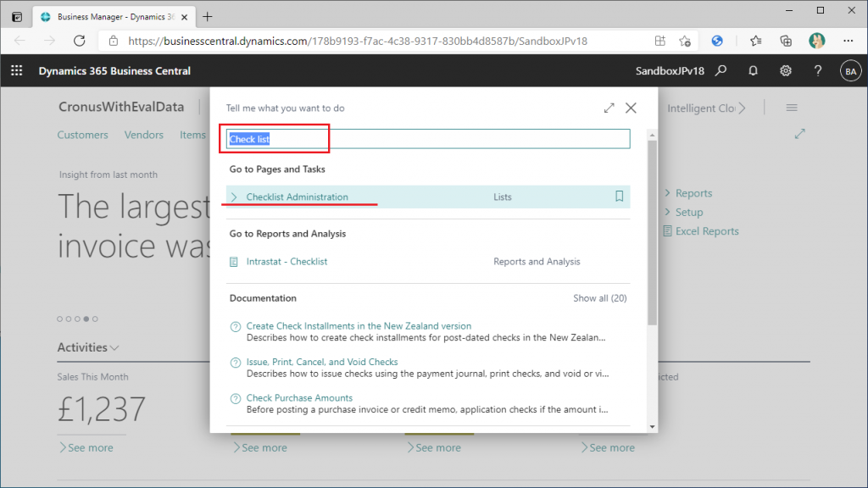Click help icon beside Create Check Installments
Viewport: 868px width, 488px height.
tap(236, 326)
